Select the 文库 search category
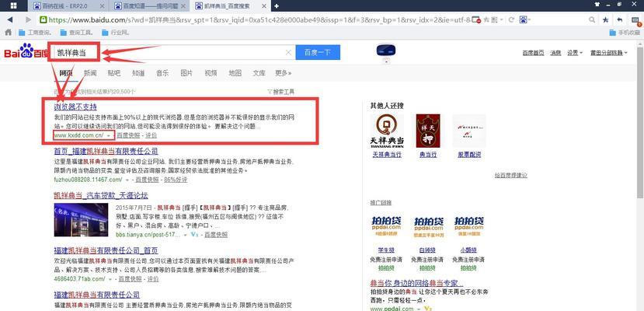 click(259, 73)
